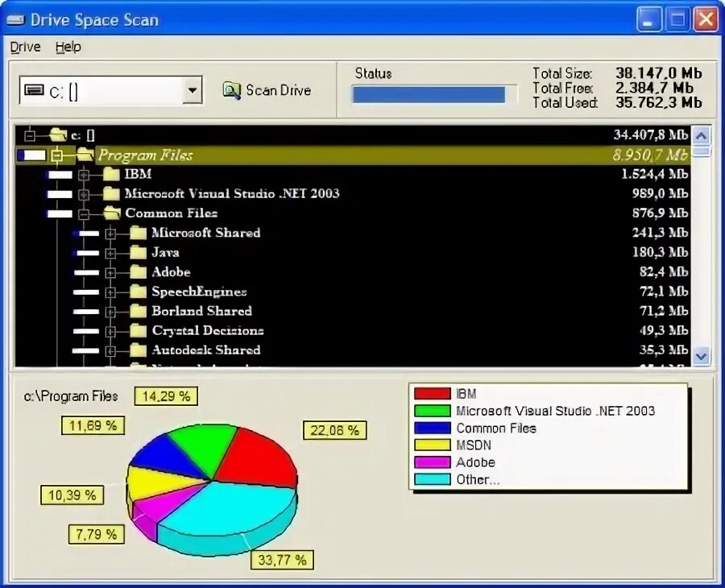Collapse the c: root tree node
The height and width of the screenshot is (588, 725).
click(x=30, y=135)
